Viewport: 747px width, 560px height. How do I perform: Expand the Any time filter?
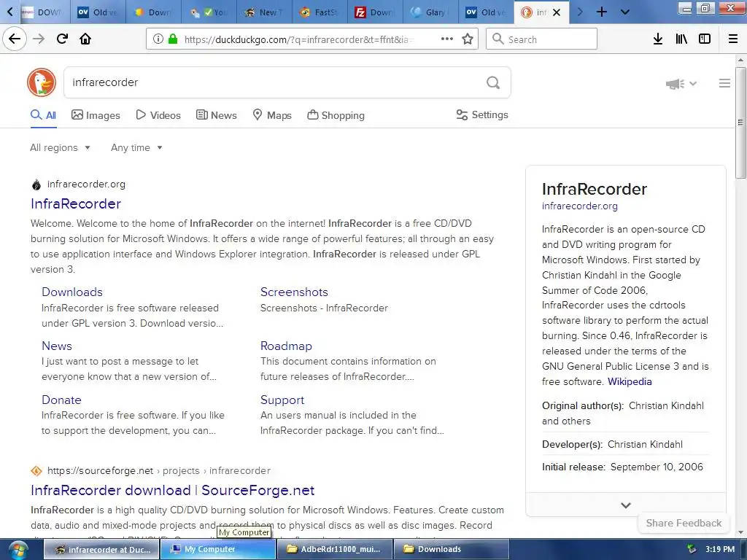(x=136, y=147)
